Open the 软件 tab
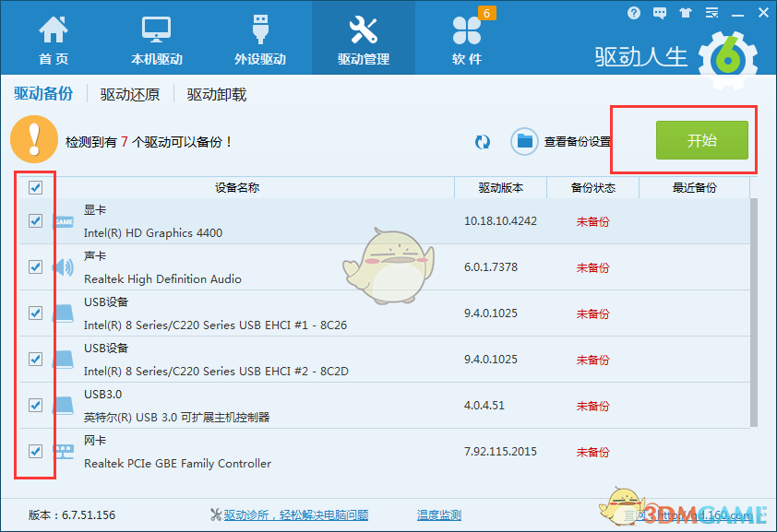Image resolution: width=777 pixels, height=532 pixels. click(x=467, y=40)
